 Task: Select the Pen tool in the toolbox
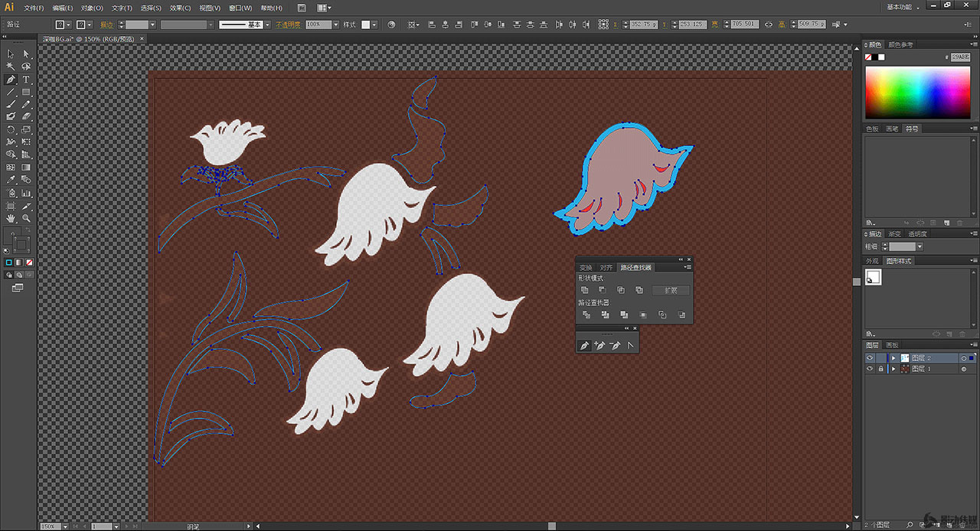pos(11,80)
